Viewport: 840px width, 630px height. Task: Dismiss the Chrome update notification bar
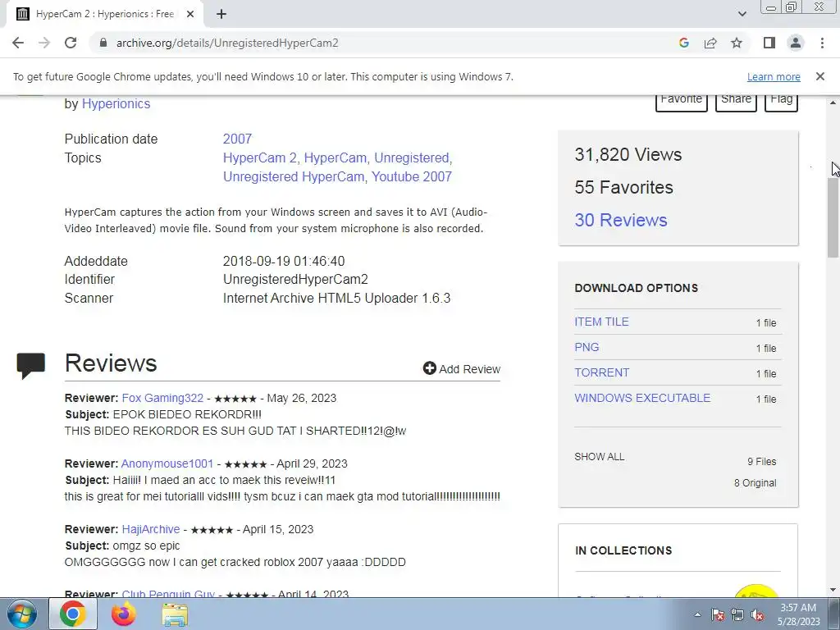tap(819, 76)
